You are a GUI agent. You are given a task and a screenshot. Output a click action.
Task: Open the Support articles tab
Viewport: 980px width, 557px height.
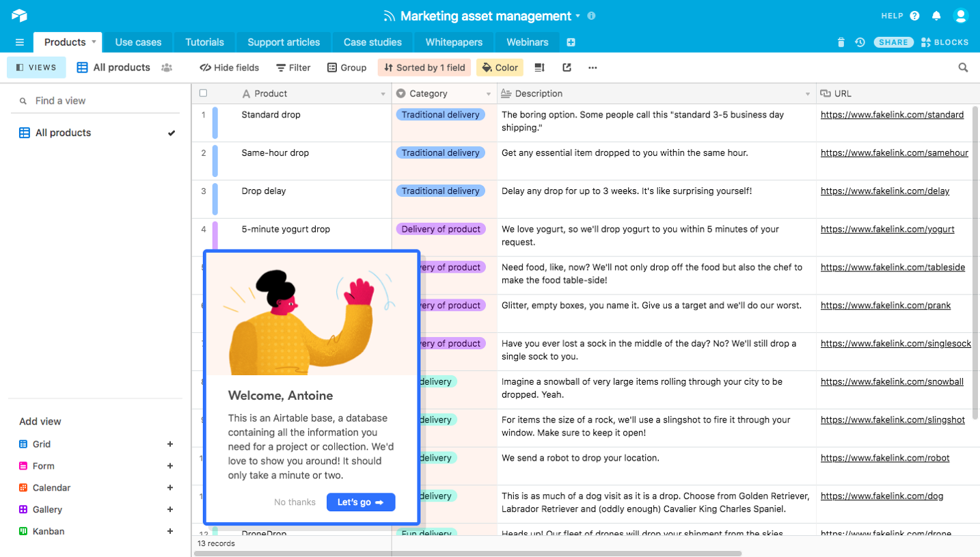click(x=284, y=42)
